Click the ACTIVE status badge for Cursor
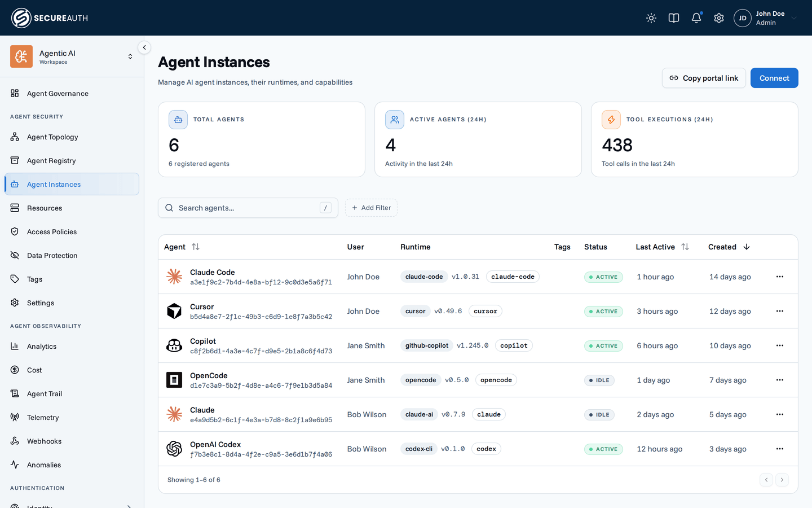Viewport: 812px width, 508px height. [603, 311]
